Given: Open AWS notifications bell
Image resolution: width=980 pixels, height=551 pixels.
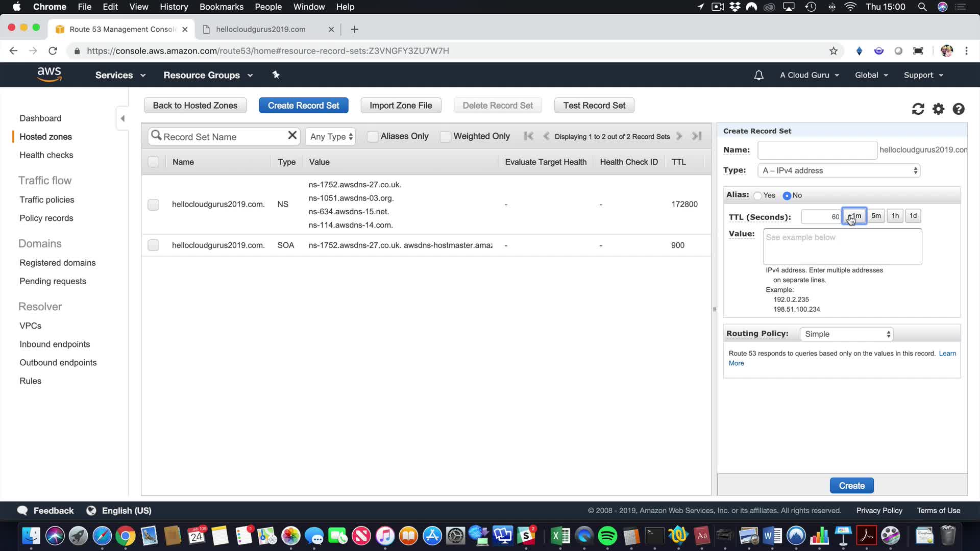Looking at the screenshot, I should click(x=758, y=76).
